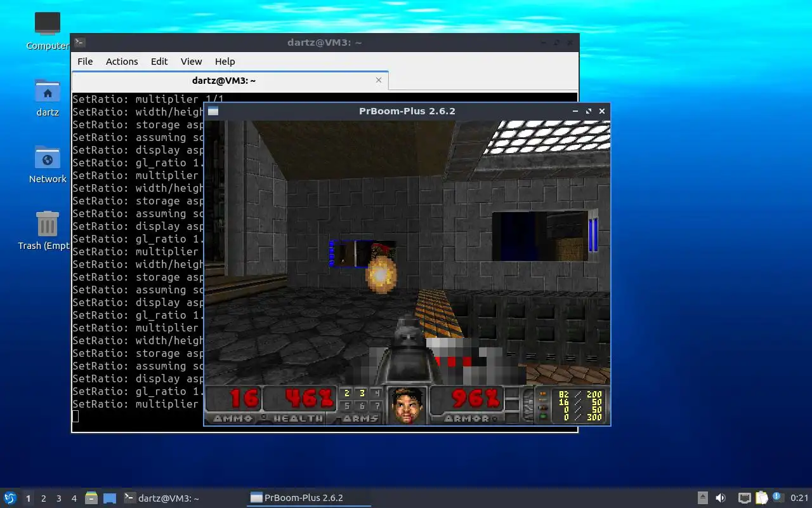
Task: Open the start menu launcher icon
Action: point(10,498)
